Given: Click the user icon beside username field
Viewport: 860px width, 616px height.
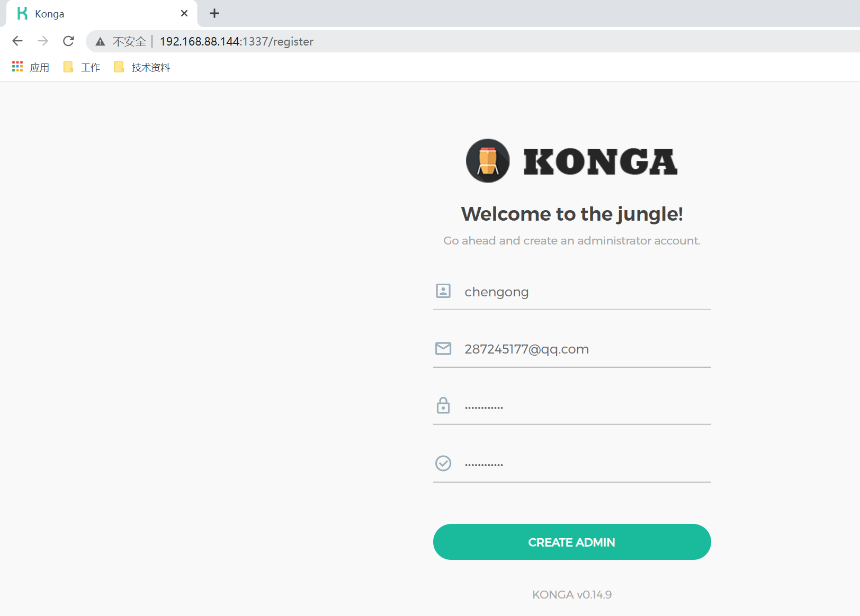Looking at the screenshot, I should pyautogui.click(x=443, y=291).
